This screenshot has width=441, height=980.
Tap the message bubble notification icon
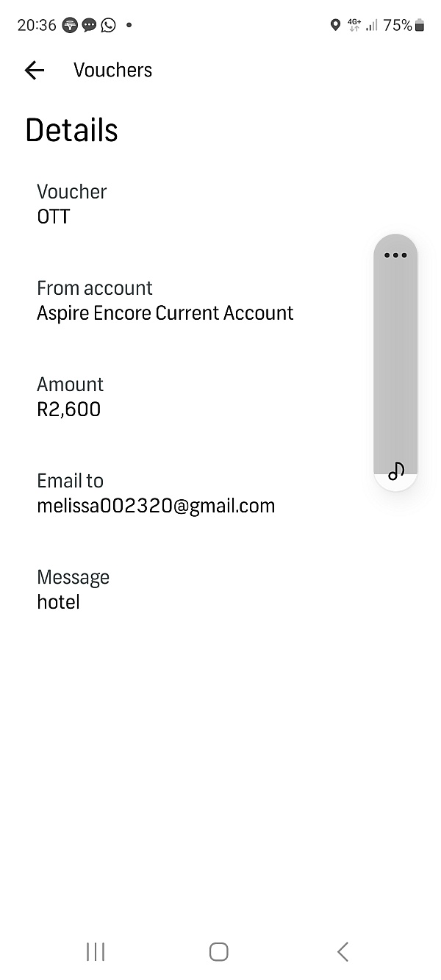click(89, 25)
